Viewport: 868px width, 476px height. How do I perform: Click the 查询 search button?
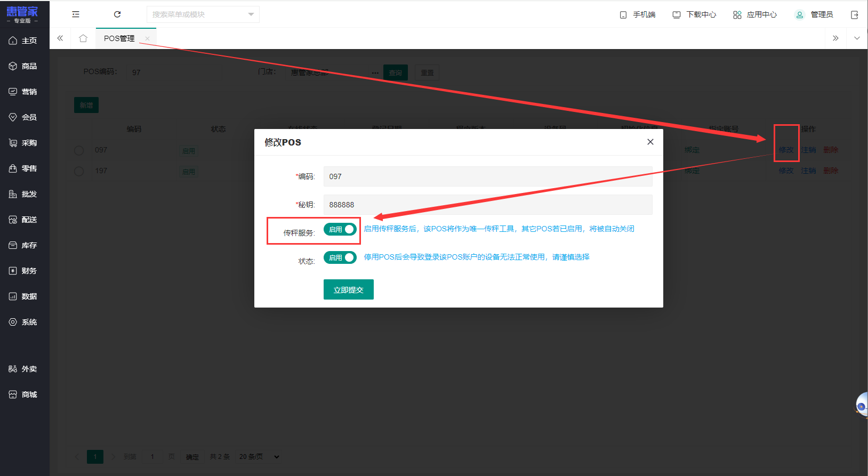396,72
